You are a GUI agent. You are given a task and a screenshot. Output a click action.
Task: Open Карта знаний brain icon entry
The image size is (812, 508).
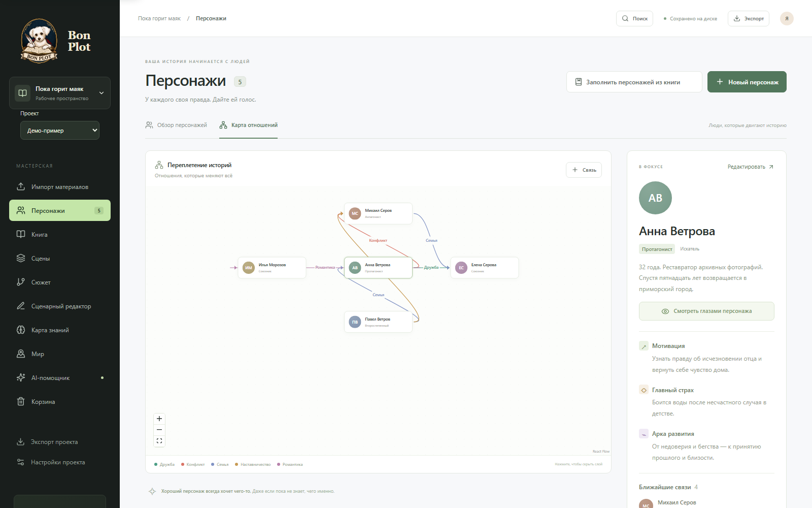click(60, 330)
